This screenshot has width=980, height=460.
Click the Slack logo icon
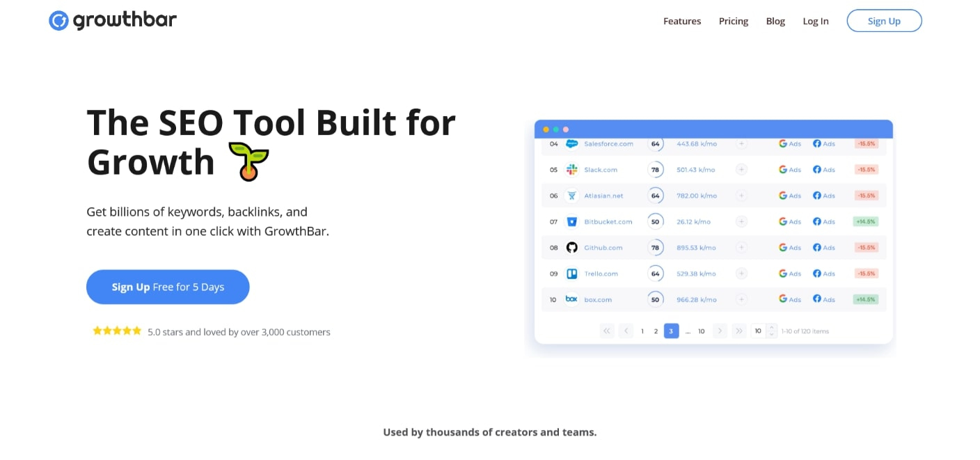coord(571,169)
